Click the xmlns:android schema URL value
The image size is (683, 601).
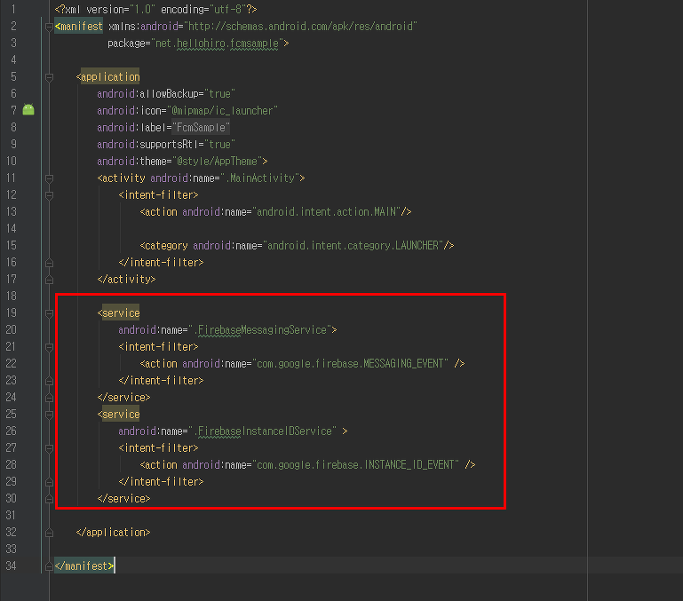point(301,27)
